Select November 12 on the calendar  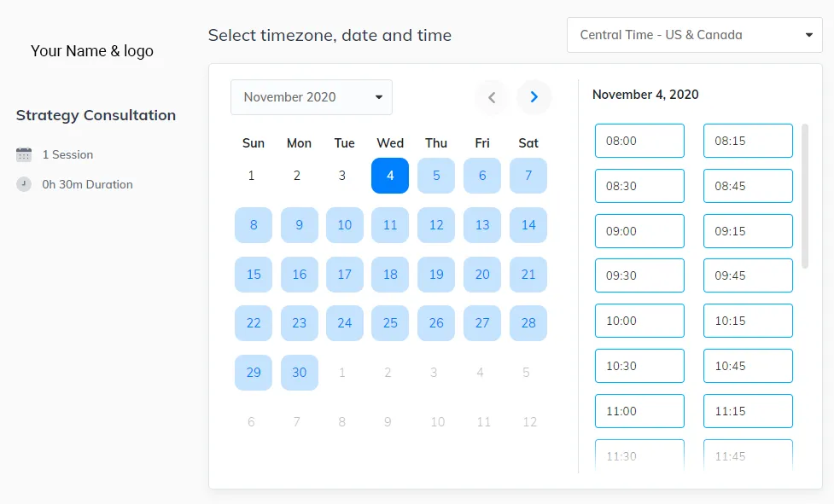click(436, 225)
